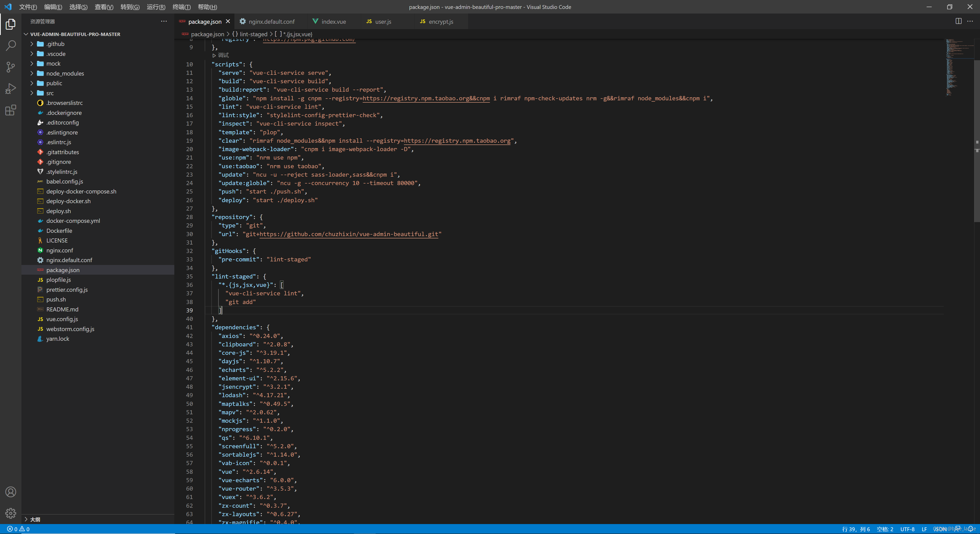980x534 pixels.
Task: Open Explorer more actions menu
Action: click(164, 21)
